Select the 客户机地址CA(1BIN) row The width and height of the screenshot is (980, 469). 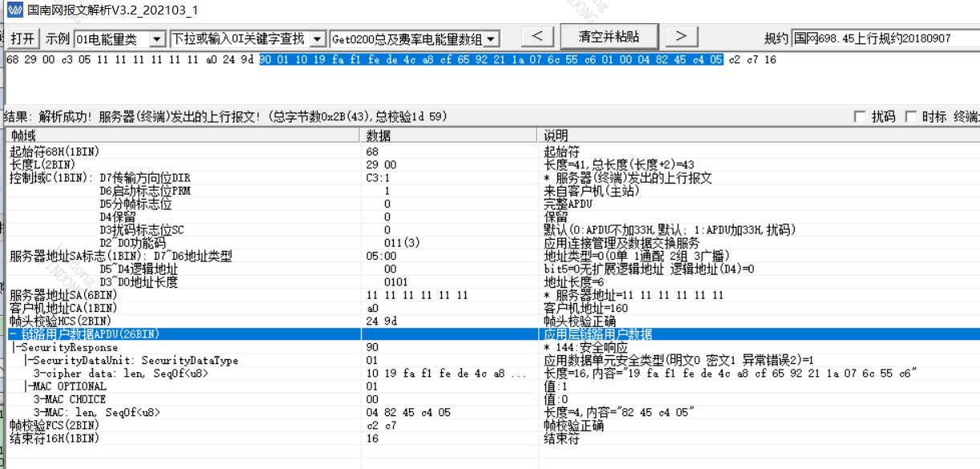(x=493, y=308)
